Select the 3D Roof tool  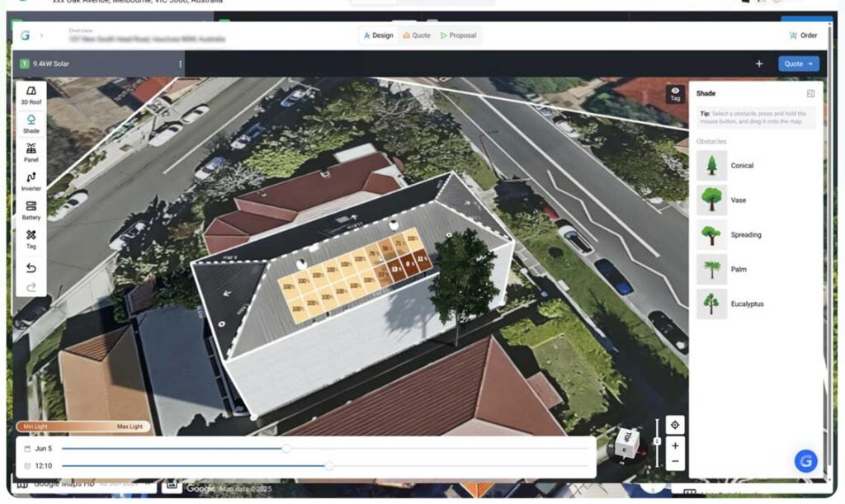tap(31, 94)
